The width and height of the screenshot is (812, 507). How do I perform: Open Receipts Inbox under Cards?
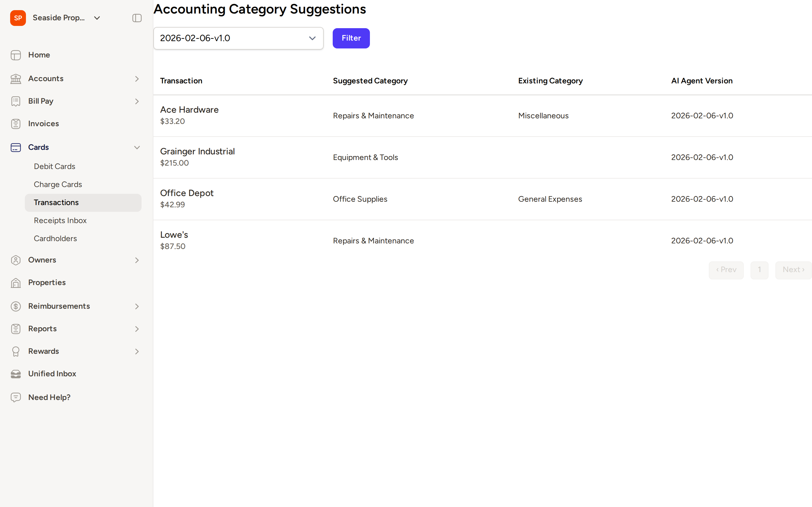[x=60, y=221]
